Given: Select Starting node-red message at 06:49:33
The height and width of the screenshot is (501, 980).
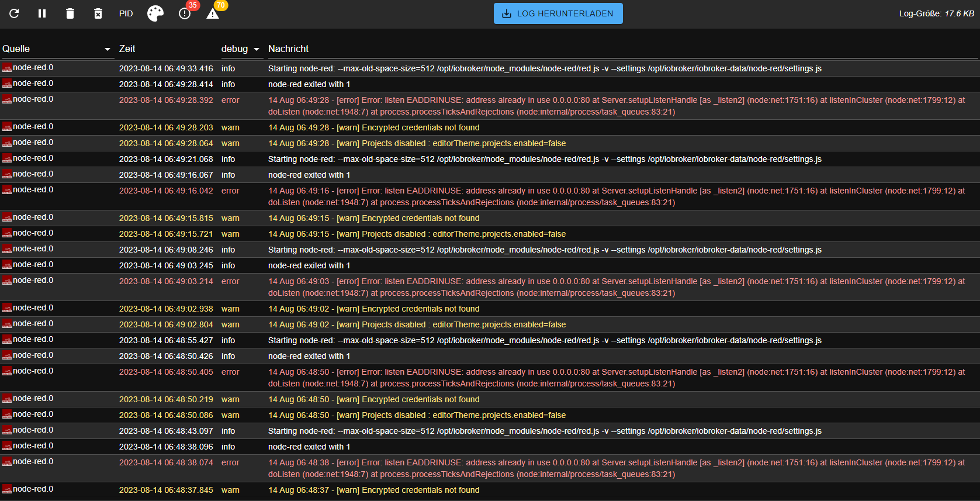Looking at the screenshot, I should click(545, 68).
